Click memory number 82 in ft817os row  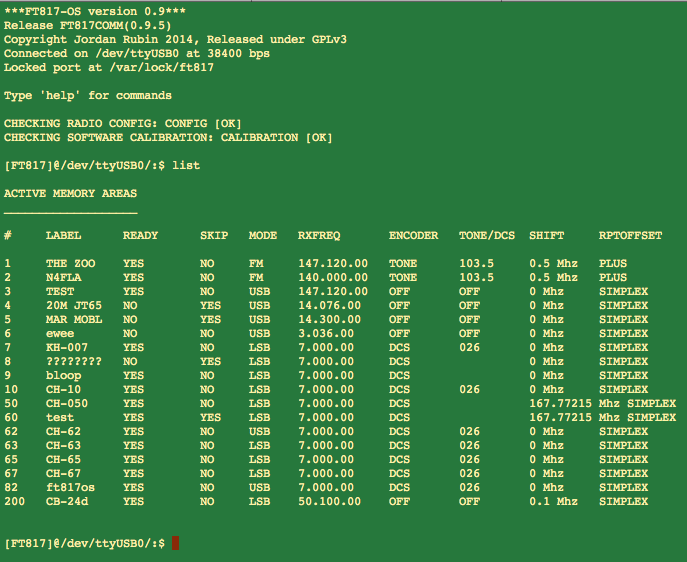pos(11,488)
